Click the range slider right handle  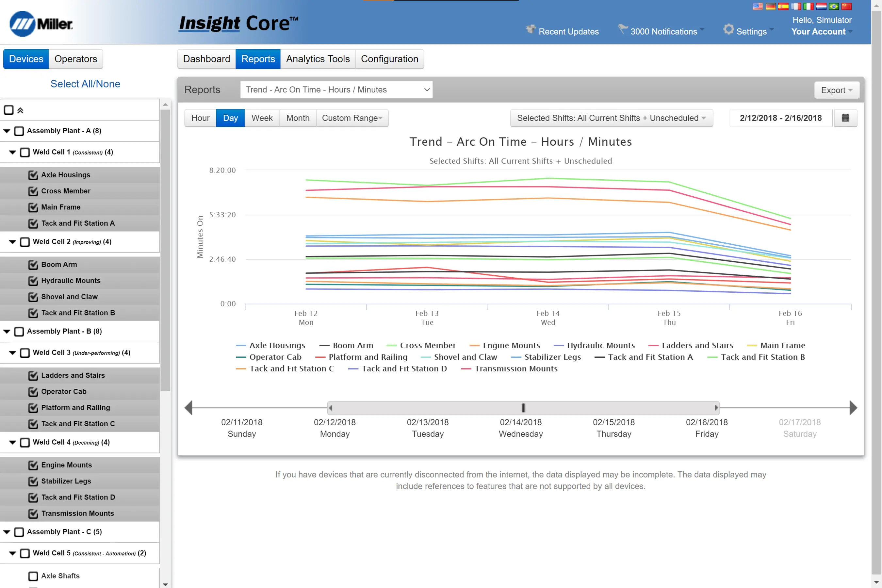point(716,408)
